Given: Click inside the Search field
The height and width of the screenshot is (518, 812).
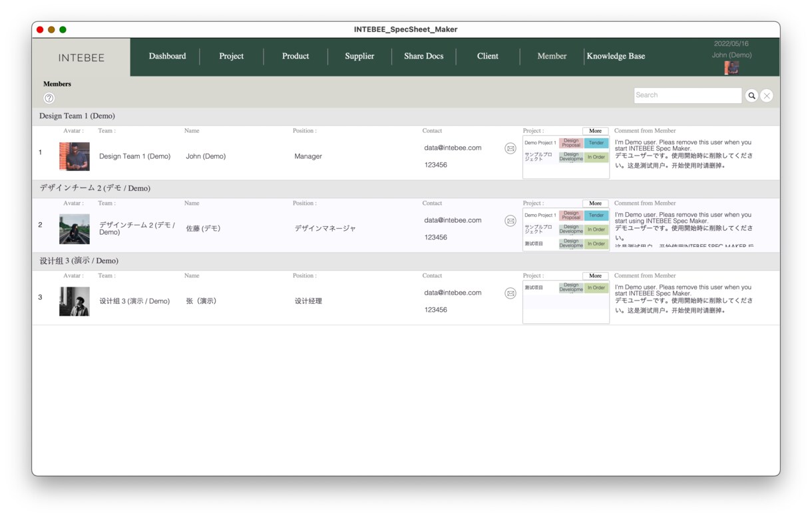Looking at the screenshot, I should tap(688, 96).
